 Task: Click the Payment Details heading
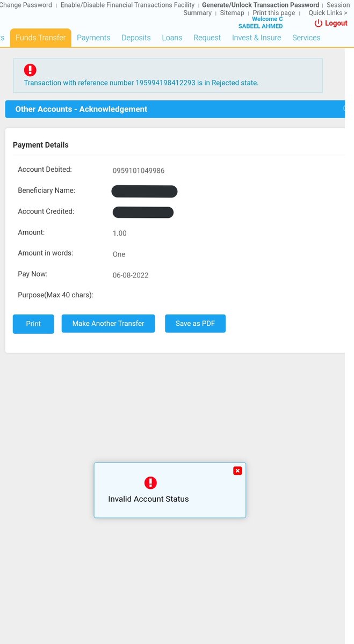point(41,145)
